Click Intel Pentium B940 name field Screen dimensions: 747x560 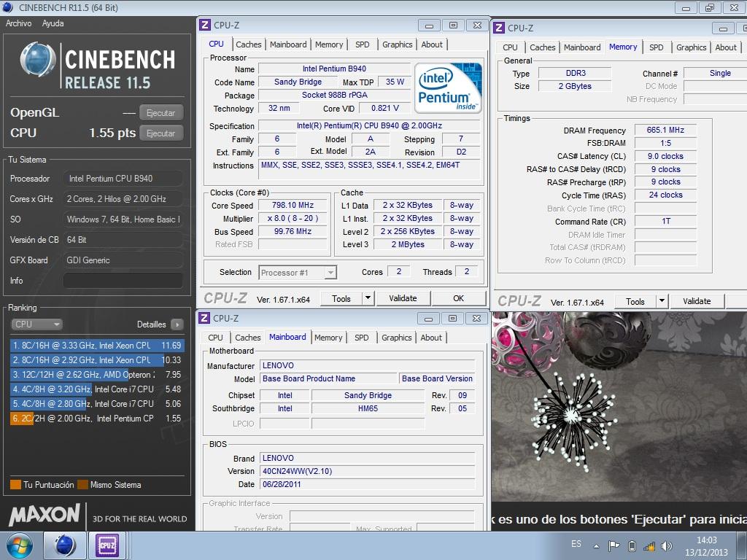point(334,69)
